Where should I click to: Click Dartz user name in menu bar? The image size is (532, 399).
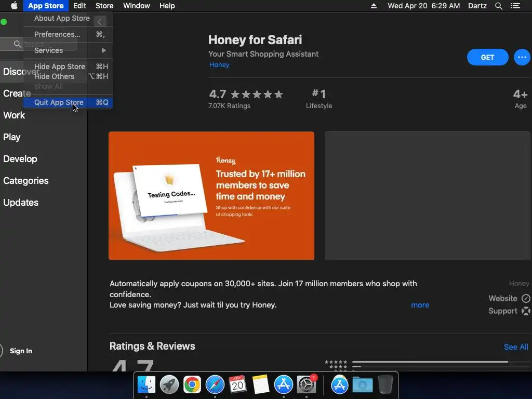(x=477, y=6)
